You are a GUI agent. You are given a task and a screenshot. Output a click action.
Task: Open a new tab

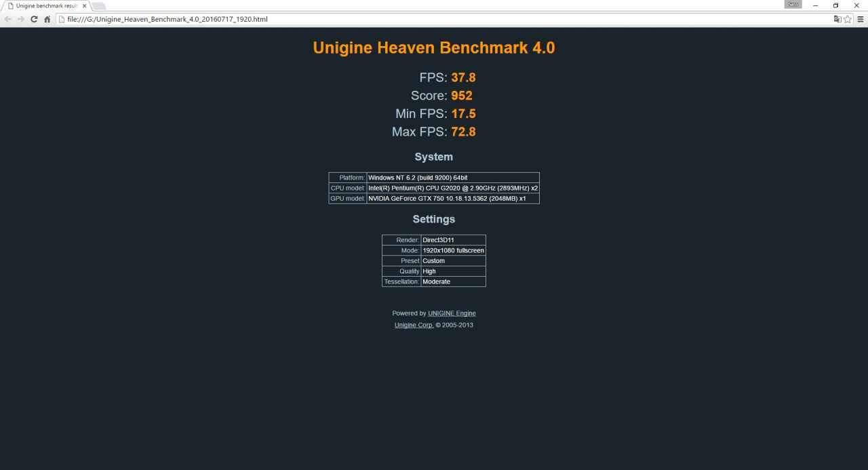pos(99,5)
